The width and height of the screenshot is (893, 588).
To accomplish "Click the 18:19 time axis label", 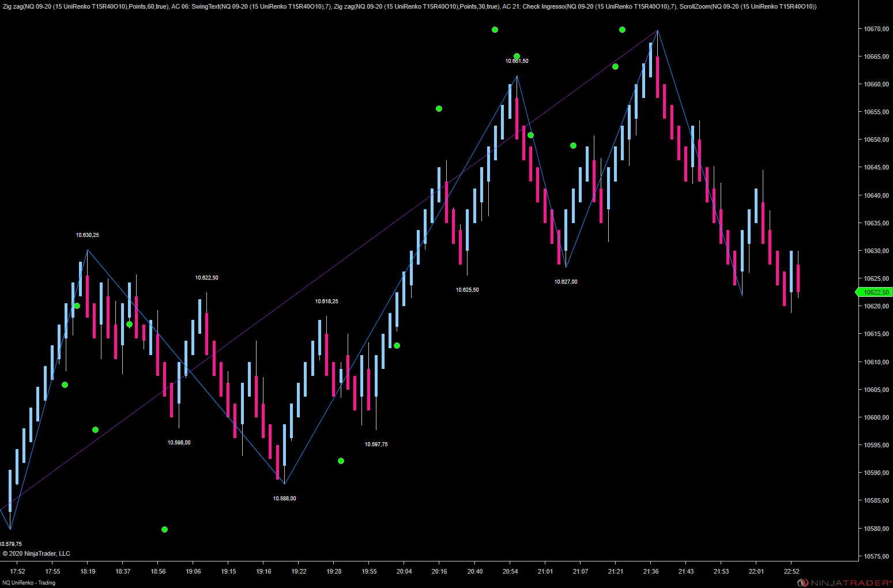I will tap(88, 571).
